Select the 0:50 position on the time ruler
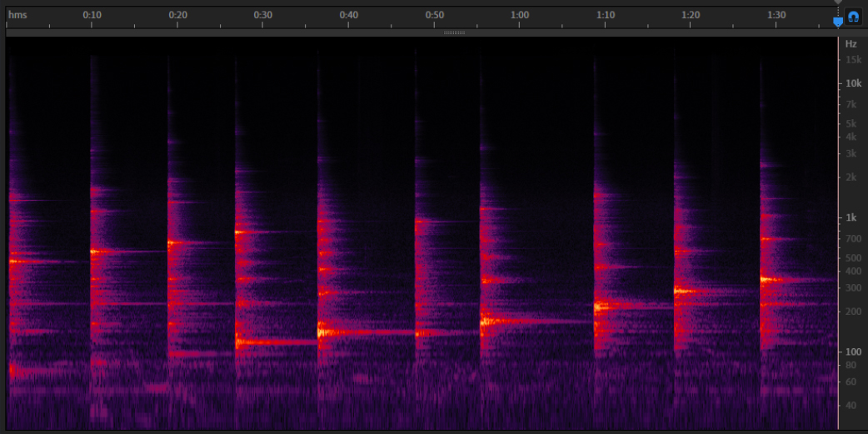 click(434, 16)
